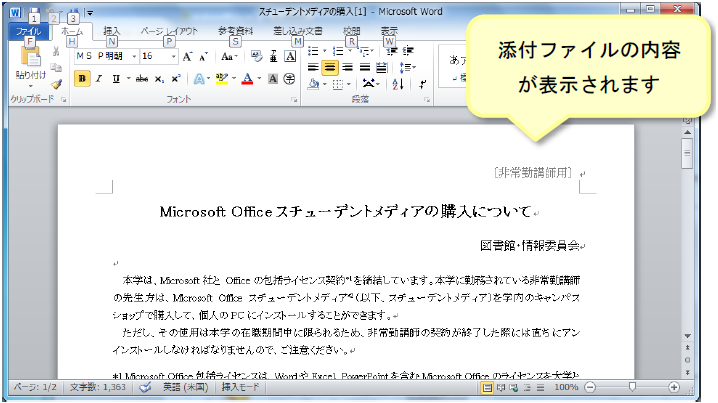This screenshot has height=403, width=718.
Task: Click the text highlight color yellow button
Action: [x=222, y=79]
